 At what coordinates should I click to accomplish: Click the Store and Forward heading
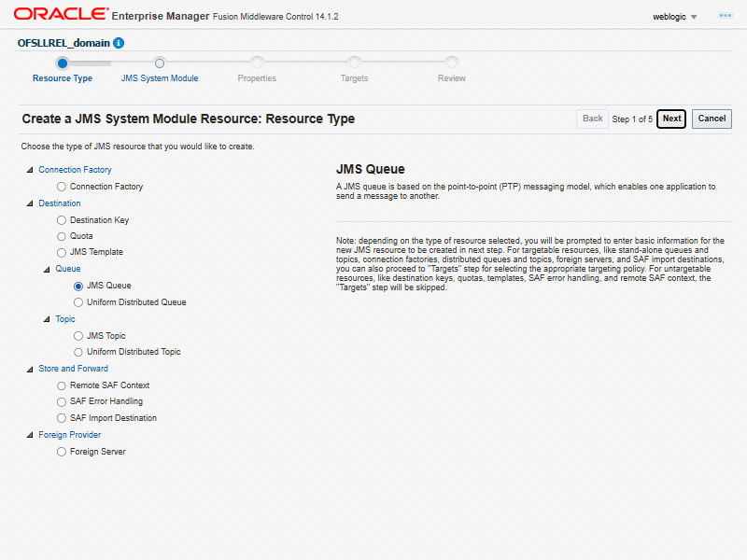click(74, 369)
